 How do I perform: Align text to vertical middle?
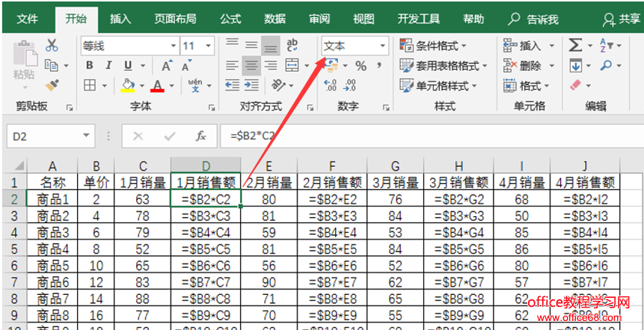(x=251, y=45)
